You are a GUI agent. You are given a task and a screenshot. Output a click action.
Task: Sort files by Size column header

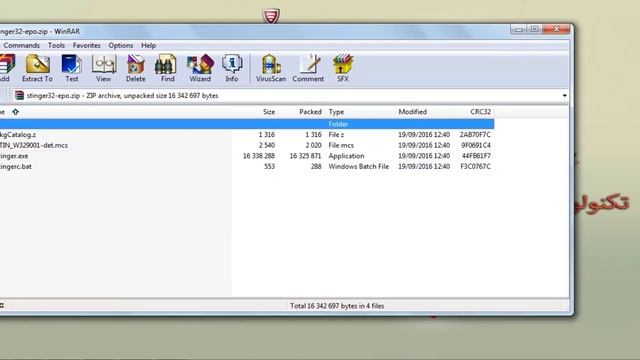(x=269, y=112)
